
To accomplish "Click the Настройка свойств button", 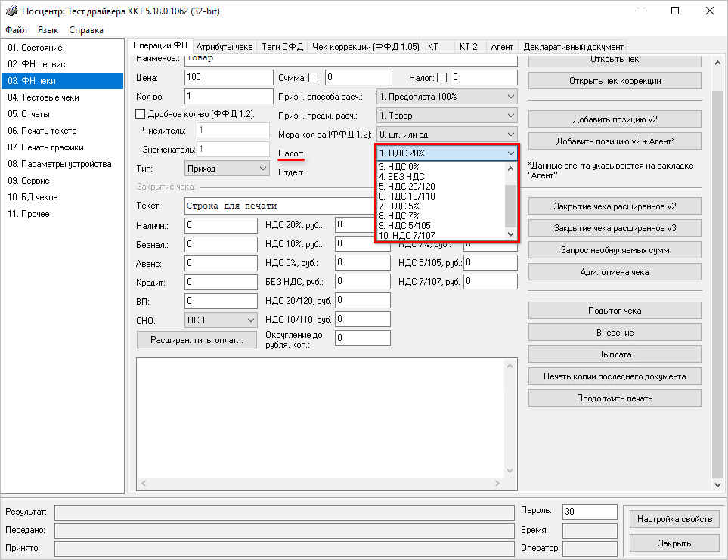I will 674,519.
